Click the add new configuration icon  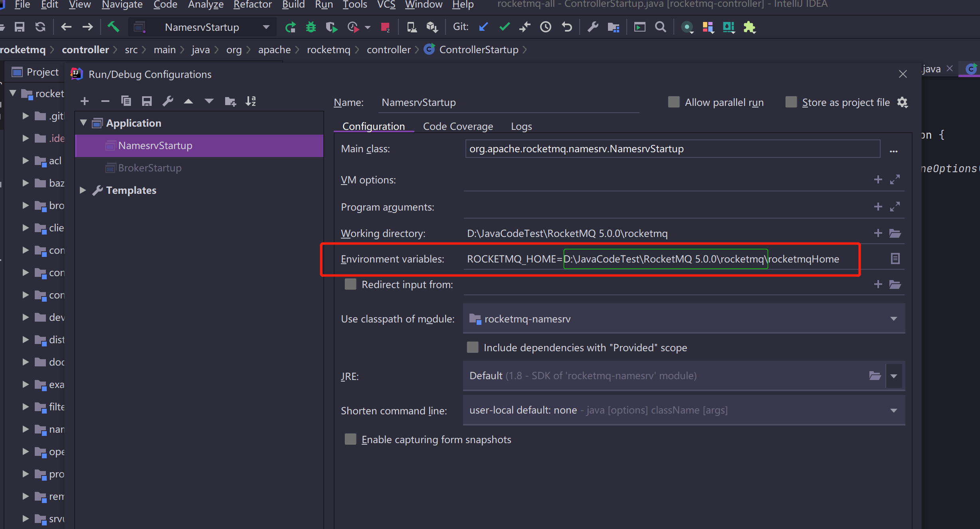pos(84,101)
